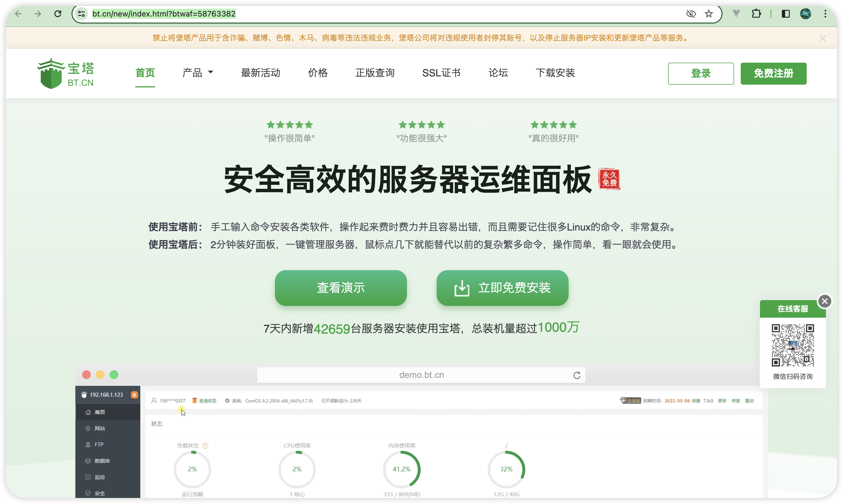
Task: Toggle the crossed-eye tracking protection icon
Action: click(x=691, y=14)
